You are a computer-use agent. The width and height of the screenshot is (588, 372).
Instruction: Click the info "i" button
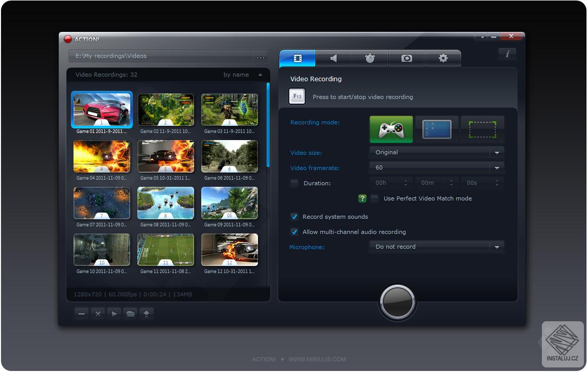click(507, 54)
